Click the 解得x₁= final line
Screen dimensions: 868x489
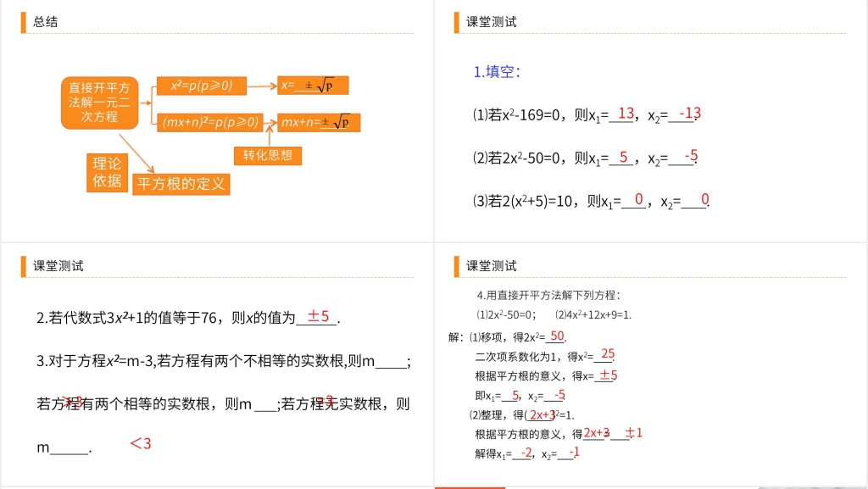pos(527,453)
